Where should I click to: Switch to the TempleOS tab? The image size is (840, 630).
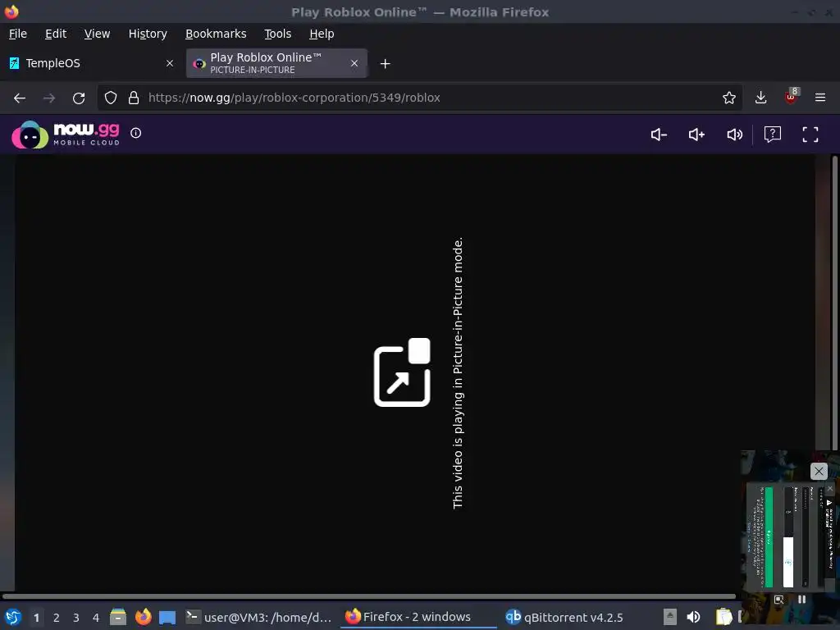91,63
